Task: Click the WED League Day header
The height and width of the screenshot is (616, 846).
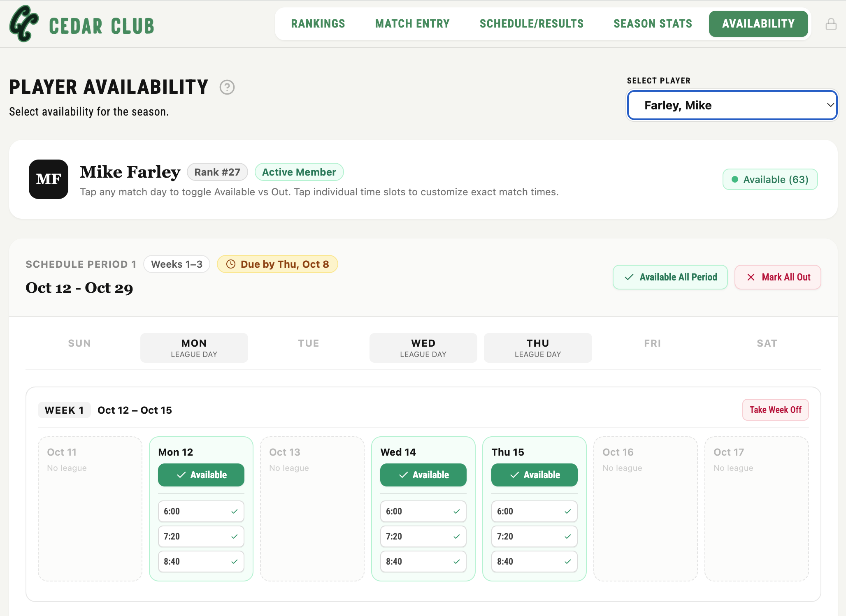Action: [x=423, y=348]
